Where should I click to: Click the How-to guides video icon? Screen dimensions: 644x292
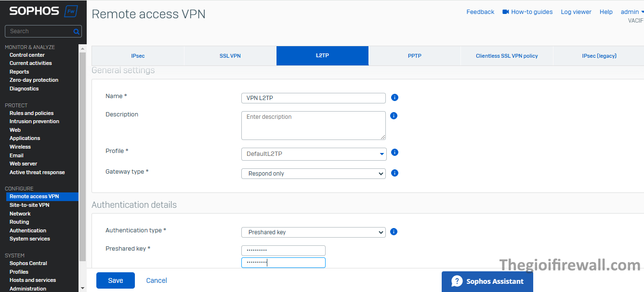tap(506, 12)
